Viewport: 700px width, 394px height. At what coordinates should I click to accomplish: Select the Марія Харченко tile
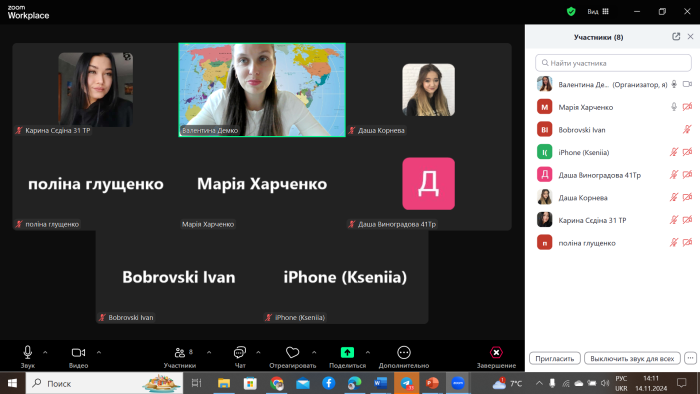pyautogui.click(x=262, y=183)
